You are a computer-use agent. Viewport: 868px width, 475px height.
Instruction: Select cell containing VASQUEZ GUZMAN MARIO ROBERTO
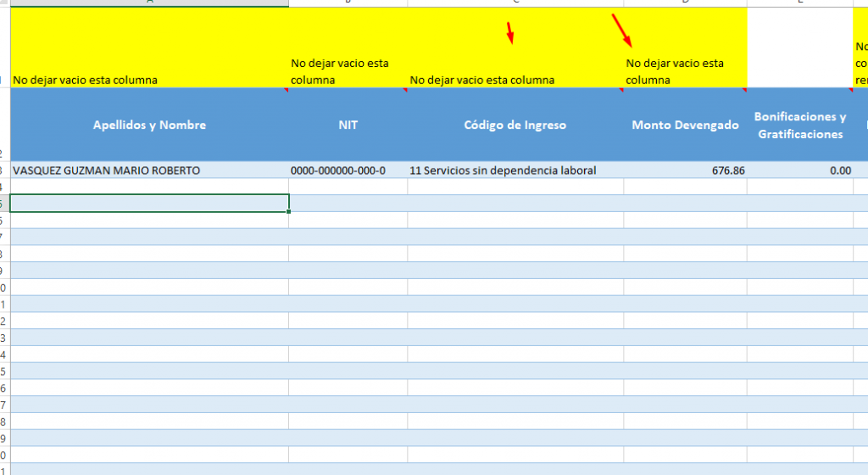149,170
